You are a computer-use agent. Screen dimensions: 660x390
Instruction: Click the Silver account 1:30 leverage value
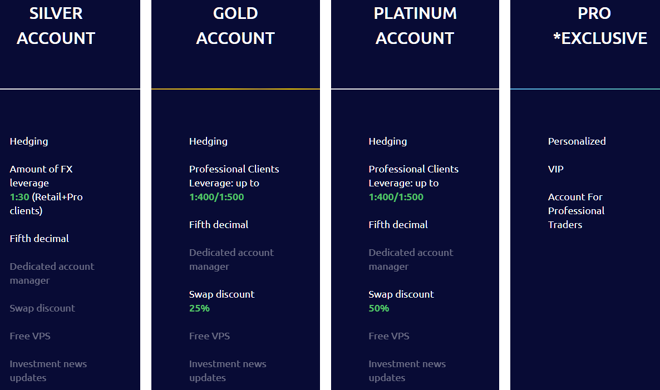pos(19,197)
